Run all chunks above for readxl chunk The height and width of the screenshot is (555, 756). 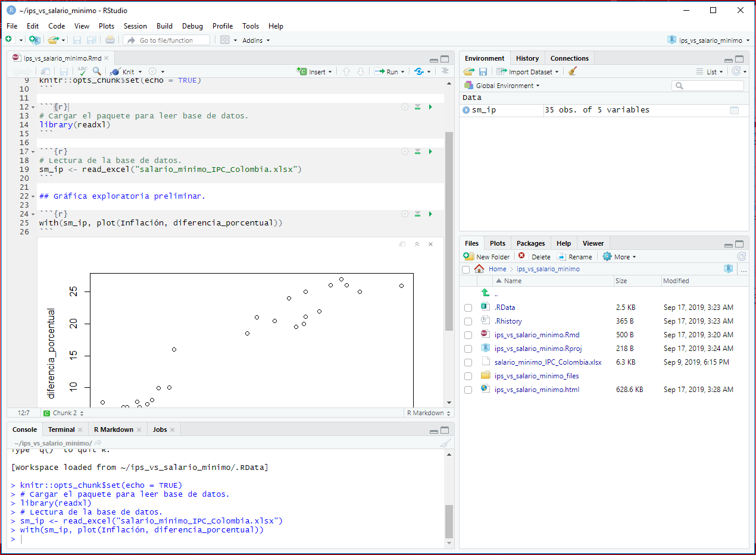418,107
